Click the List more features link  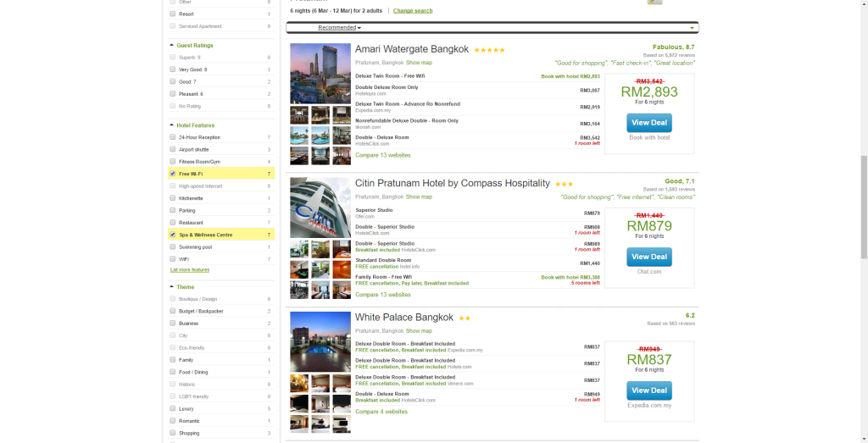tap(190, 269)
